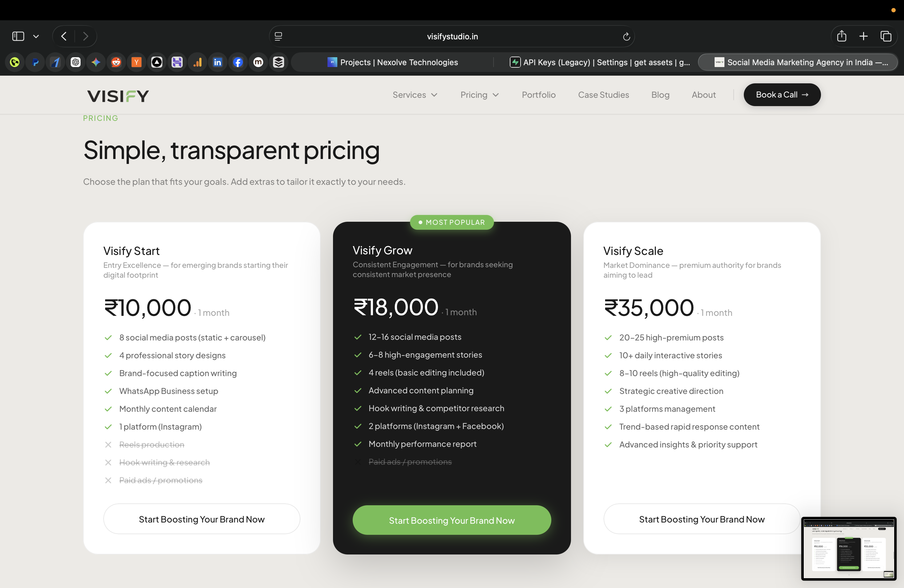
Task: Click Visify Start's Start Boosting Your Brand button
Action: click(x=202, y=519)
